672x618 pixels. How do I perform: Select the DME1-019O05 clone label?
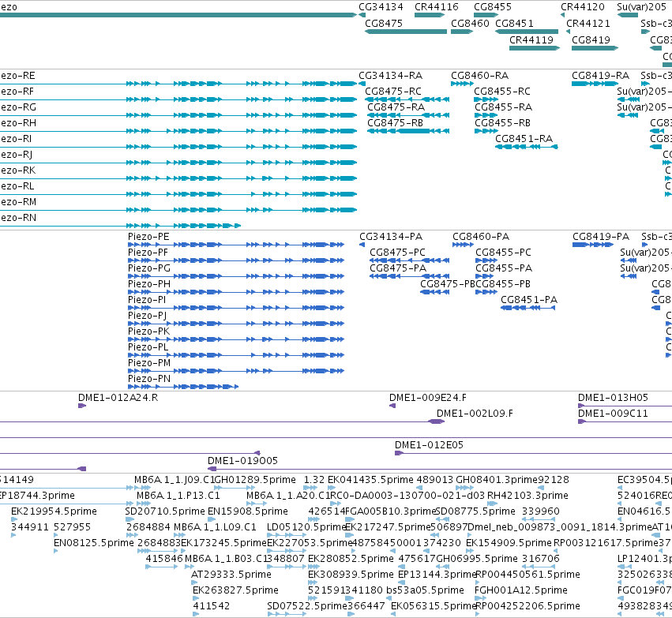click(242, 461)
